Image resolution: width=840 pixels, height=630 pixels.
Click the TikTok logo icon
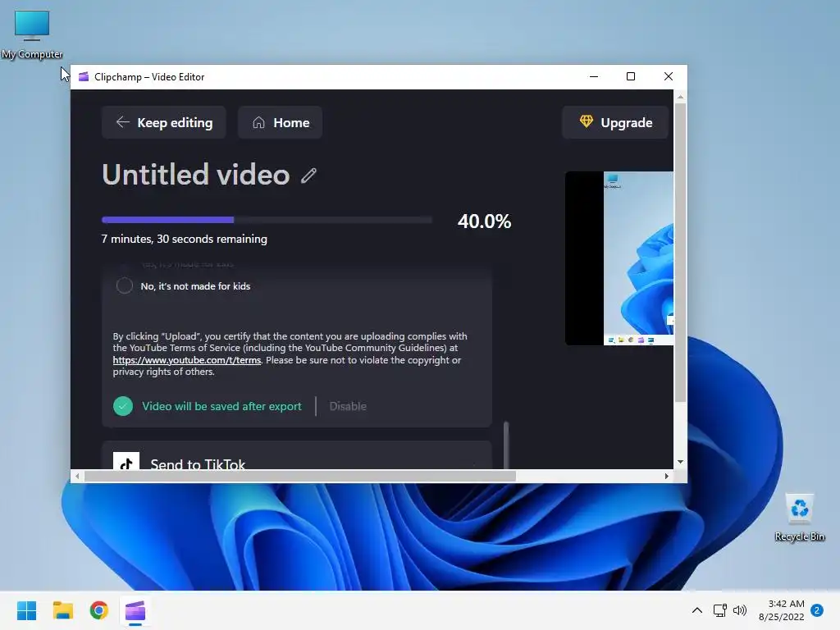click(126, 461)
